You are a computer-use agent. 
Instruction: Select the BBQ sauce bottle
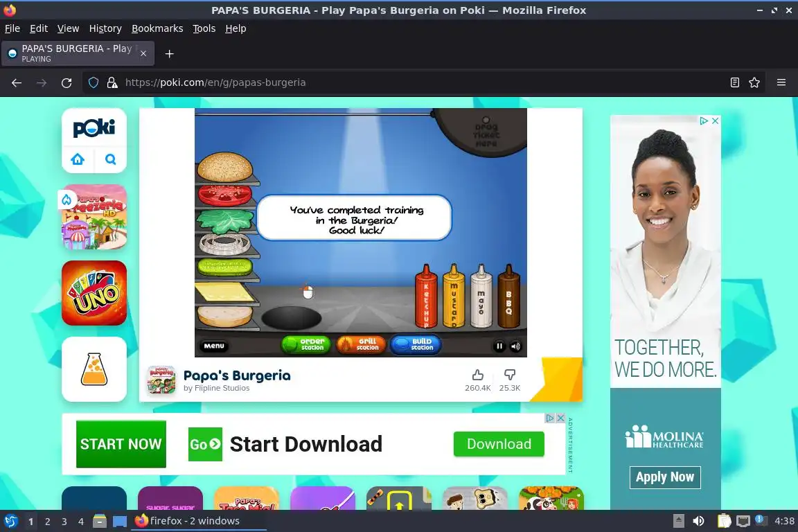pos(508,296)
